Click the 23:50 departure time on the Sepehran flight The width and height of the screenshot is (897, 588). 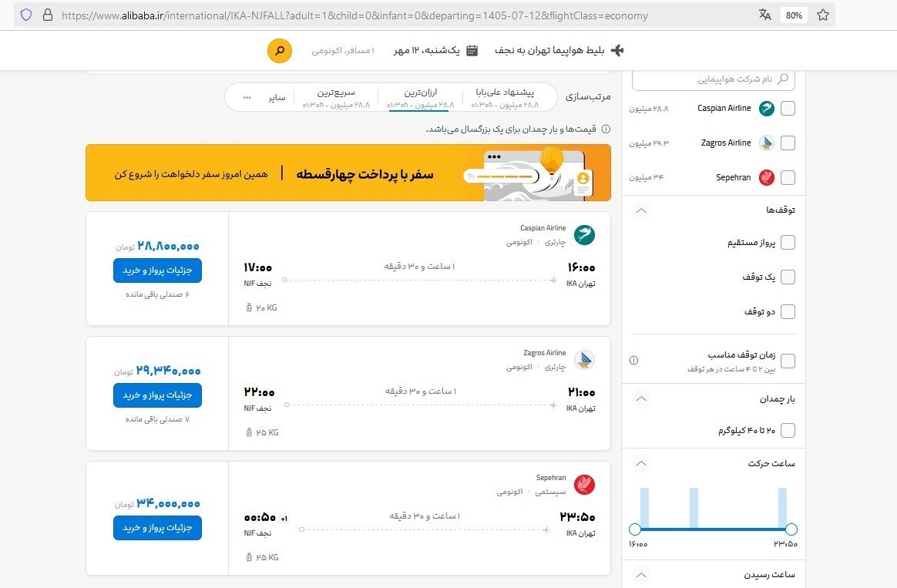coord(577,517)
